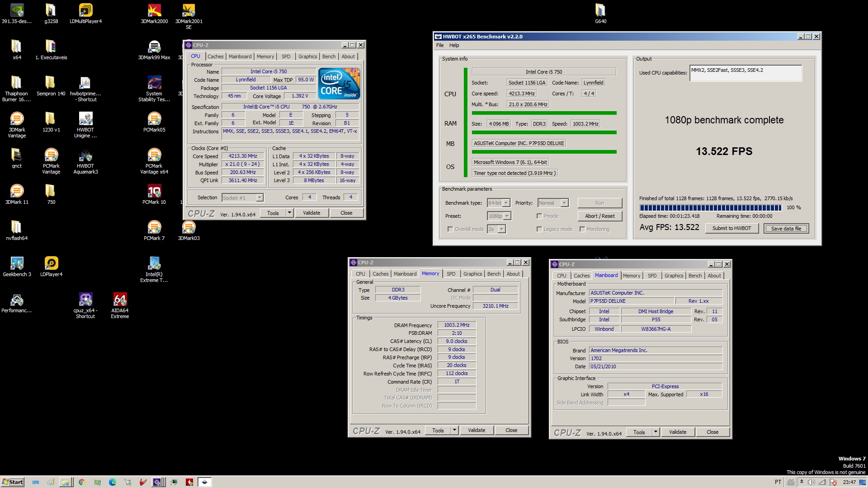Open LDPlayer4 desktop icon
Image resolution: width=868 pixels, height=488 pixels.
[51, 267]
